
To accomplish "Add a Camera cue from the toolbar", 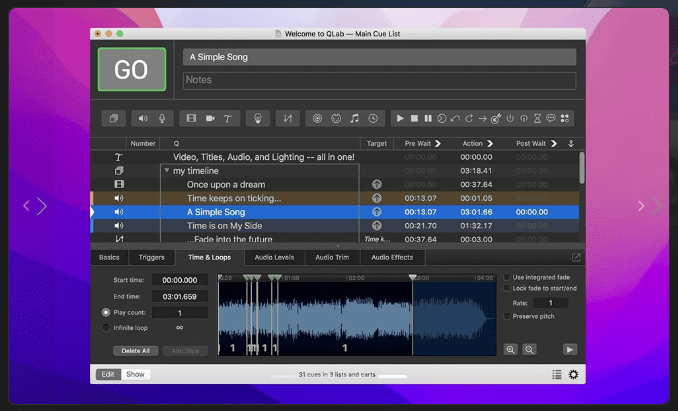I will (x=210, y=118).
